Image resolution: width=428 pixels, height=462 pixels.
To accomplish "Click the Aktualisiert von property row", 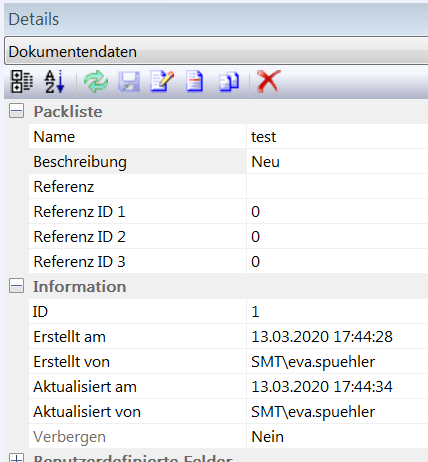I will pos(228,412).
